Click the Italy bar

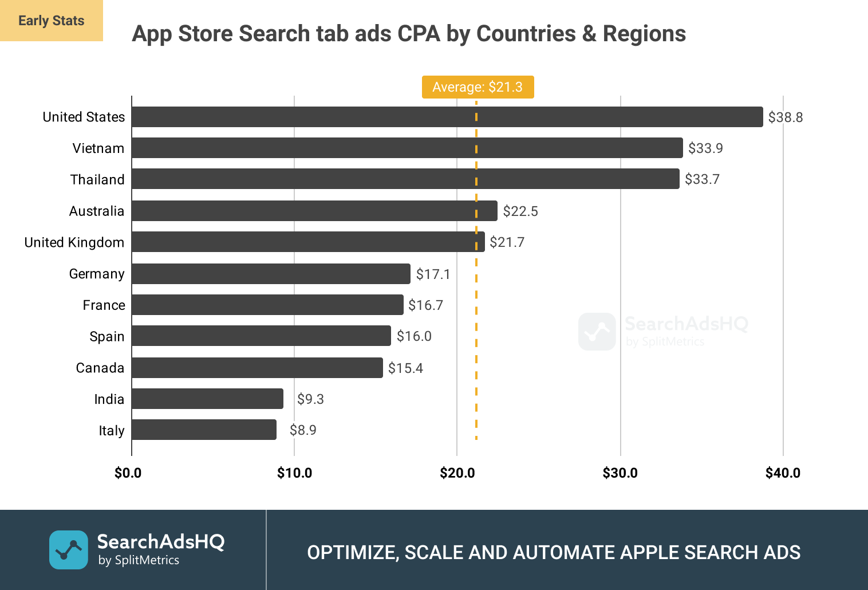pos(204,430)
